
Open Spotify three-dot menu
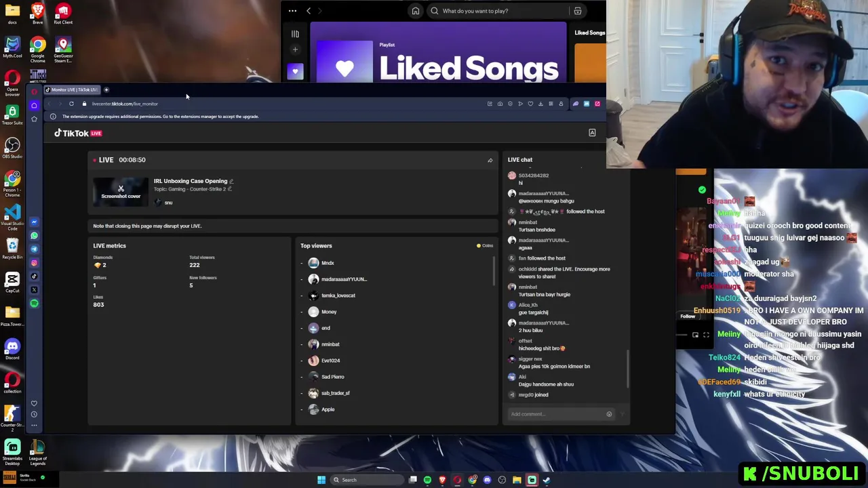(x=292, y=11)
